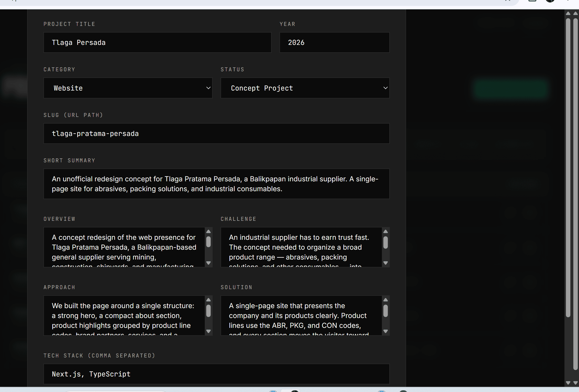The height and width of the screenshot is (392, 579).
Task: Click the "TECH STACK (COMMA SEPARATED)" label
Action: [99, 356]
